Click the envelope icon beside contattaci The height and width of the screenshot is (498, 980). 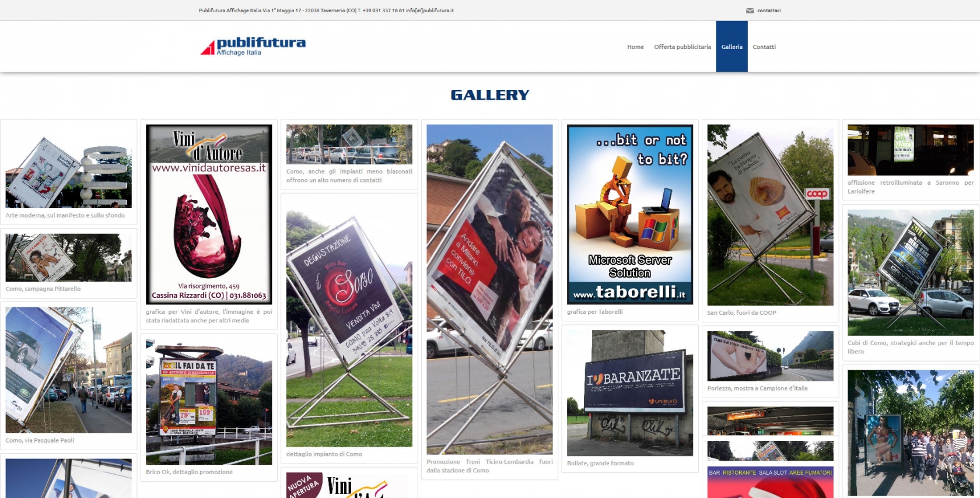750,10
